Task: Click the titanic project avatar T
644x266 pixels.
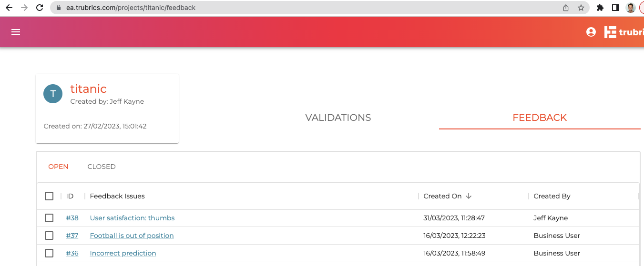Action: (53, 94)
